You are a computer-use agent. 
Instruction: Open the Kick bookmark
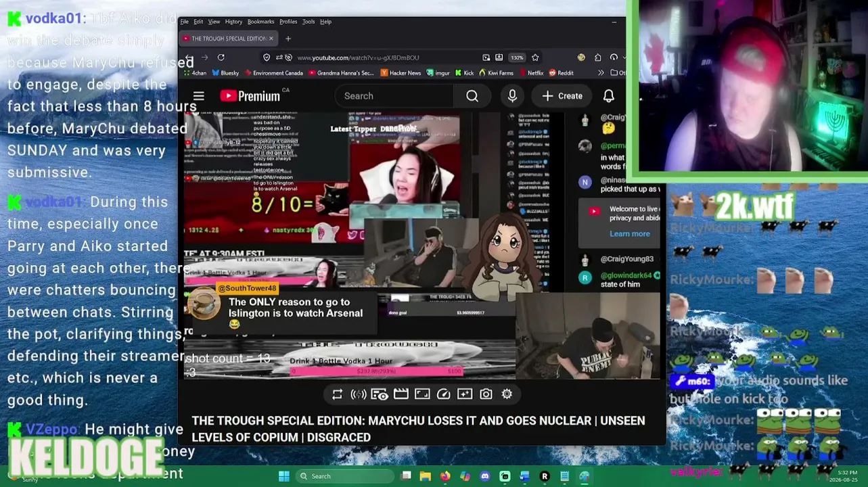(x=464, y=73)
